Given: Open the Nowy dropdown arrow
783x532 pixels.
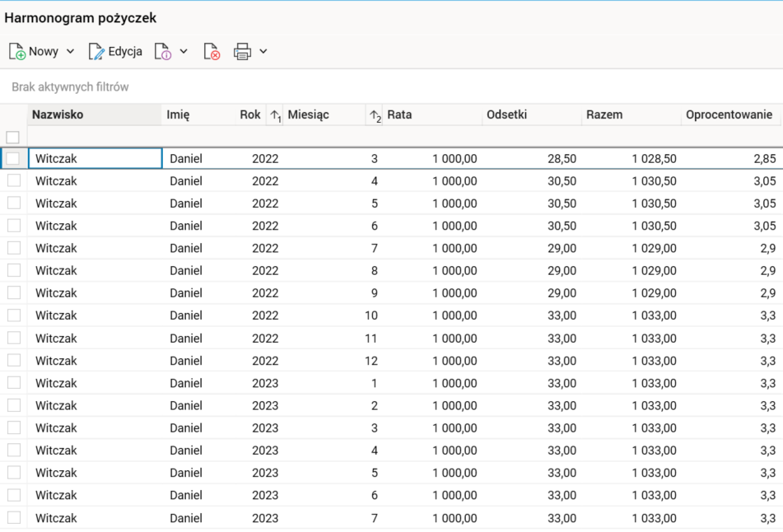Looking at the screenshot, I should click(x=70, y=51).
